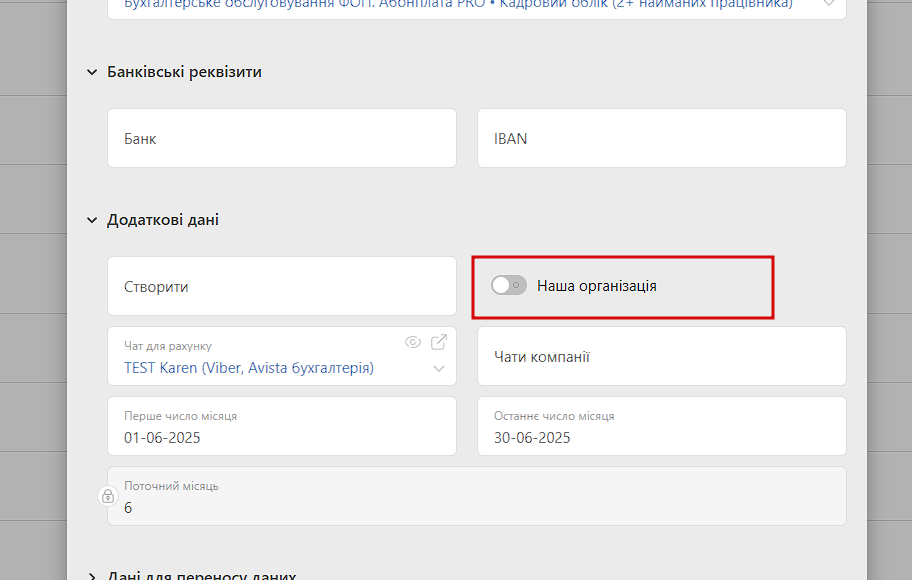Open the top service dropdown chevron
The image size is (912, 580).
tap(829, 3)
